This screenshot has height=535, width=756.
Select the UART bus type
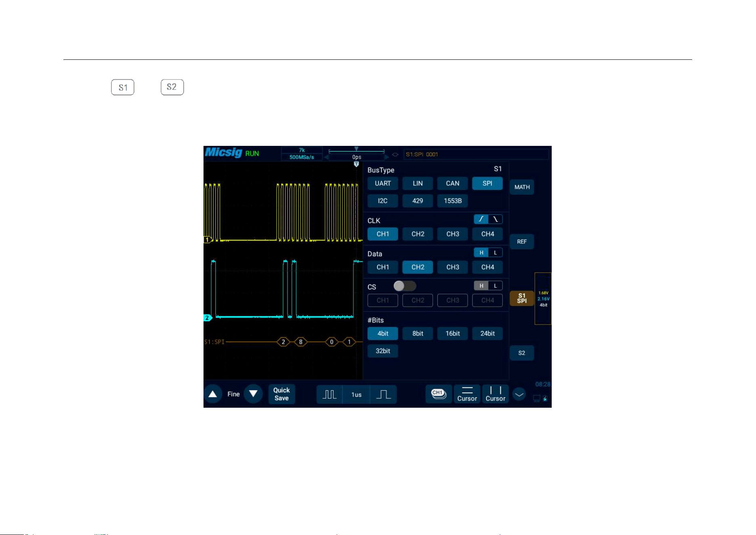tap(382, 183)
